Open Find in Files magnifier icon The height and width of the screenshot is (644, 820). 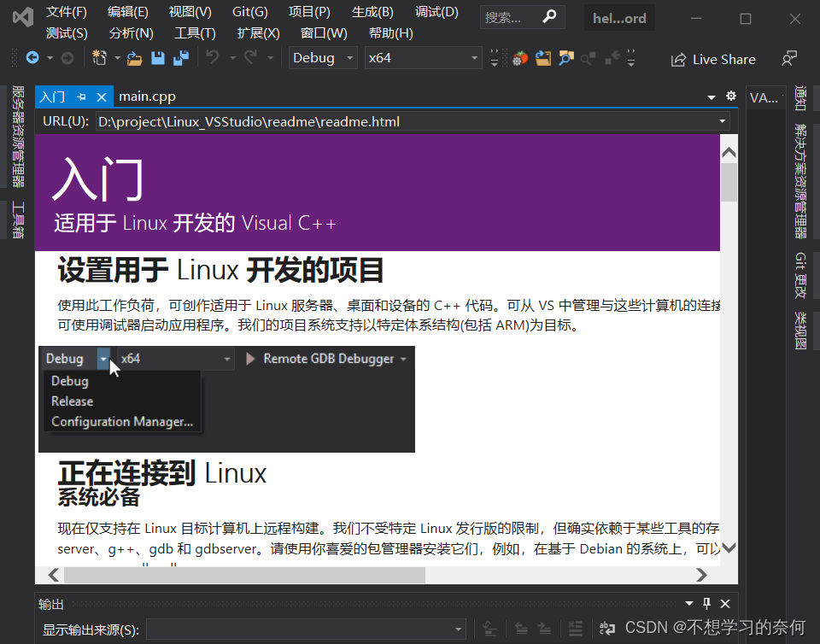point(565,58)
